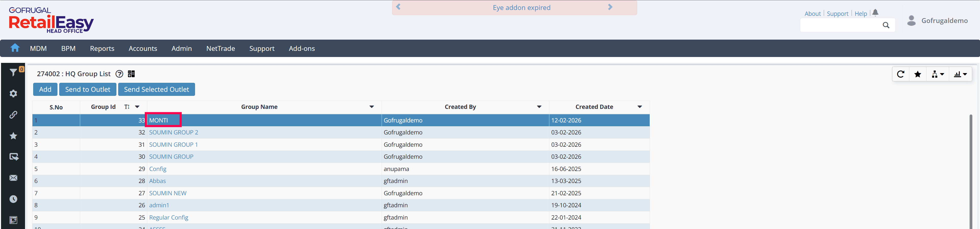Open the NetTrade menu

(220, 48)
